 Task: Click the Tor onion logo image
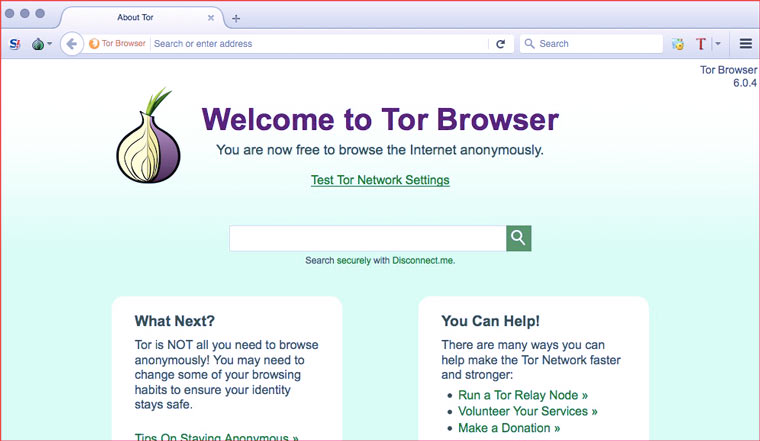coord(149,135)
